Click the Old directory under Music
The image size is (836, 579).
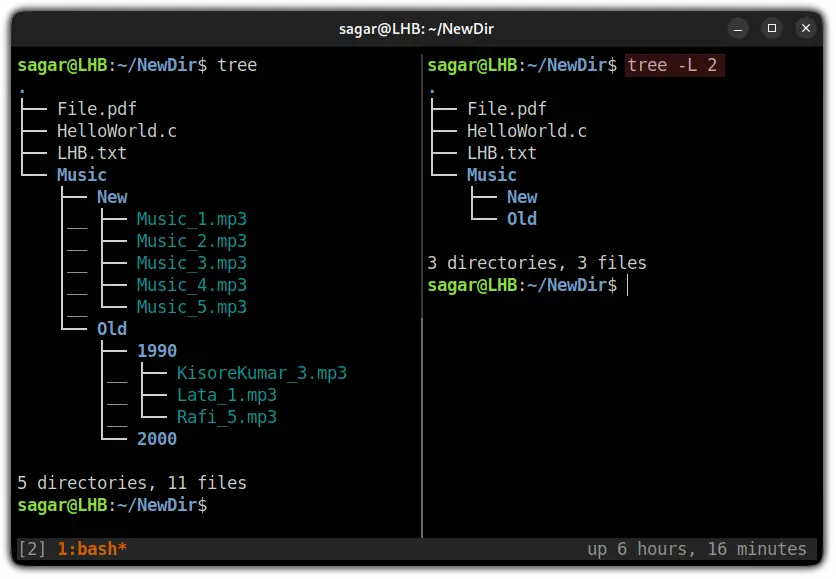[111, 328]
